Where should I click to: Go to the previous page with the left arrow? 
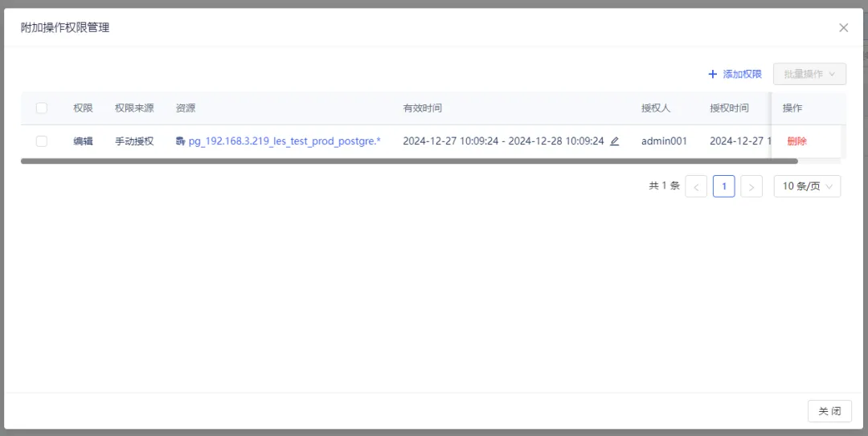(696, 186)
